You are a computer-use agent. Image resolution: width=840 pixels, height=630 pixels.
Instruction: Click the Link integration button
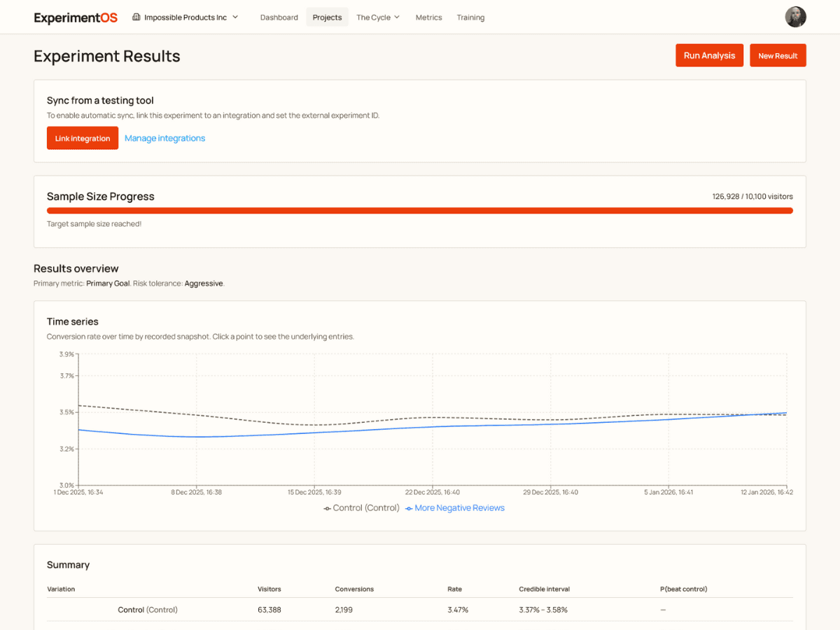point(82,138)
